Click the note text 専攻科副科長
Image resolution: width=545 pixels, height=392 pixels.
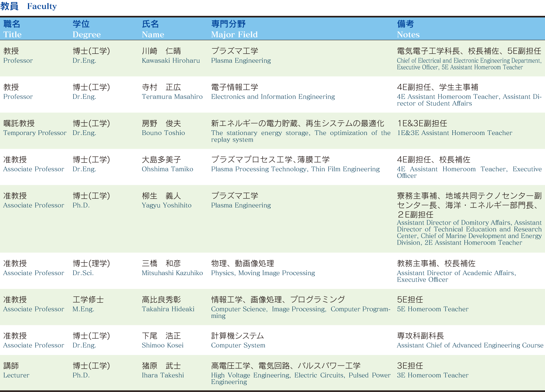click(x=420, y=336)
